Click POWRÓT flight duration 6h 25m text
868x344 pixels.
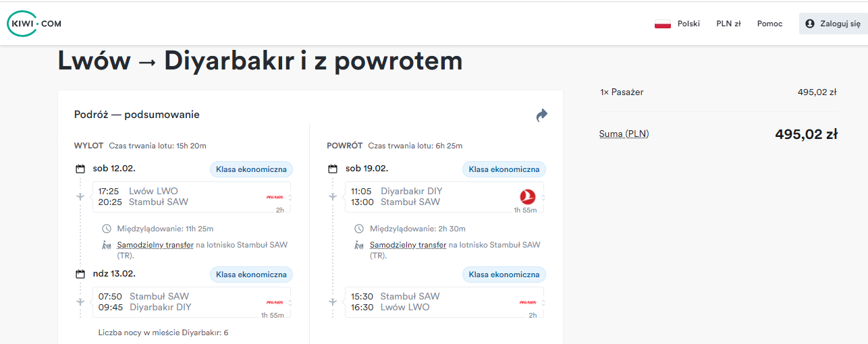coord(415,146)
